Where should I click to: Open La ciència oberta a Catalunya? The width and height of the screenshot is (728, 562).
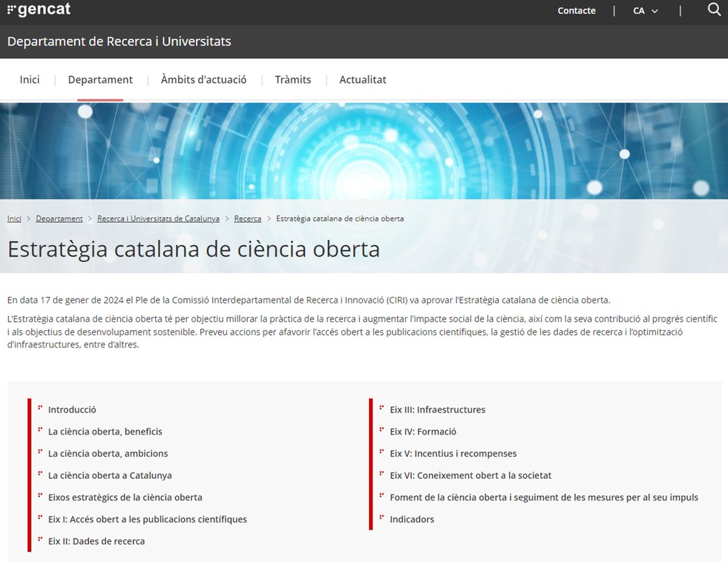click(x=110, y=475)
